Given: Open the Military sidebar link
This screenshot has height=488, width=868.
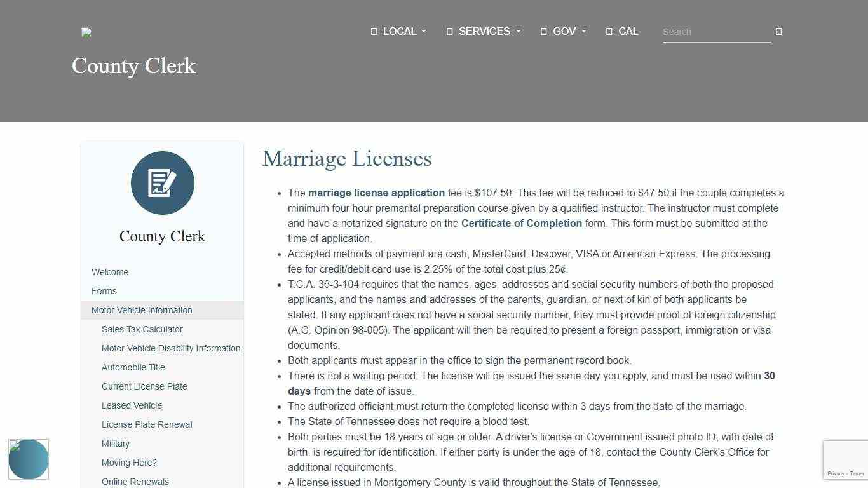Looking at the screenshot, I should [x=116, y=444].
